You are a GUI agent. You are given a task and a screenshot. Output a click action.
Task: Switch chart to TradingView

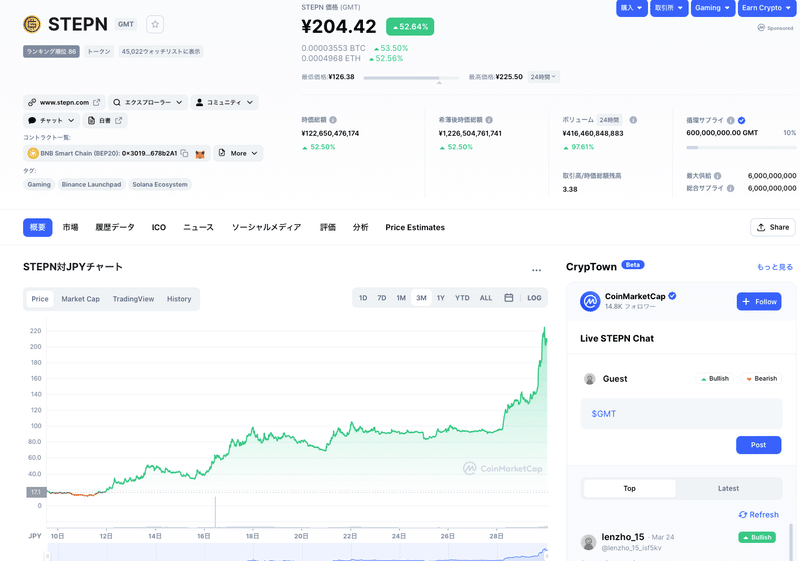[x=133, y=299]
